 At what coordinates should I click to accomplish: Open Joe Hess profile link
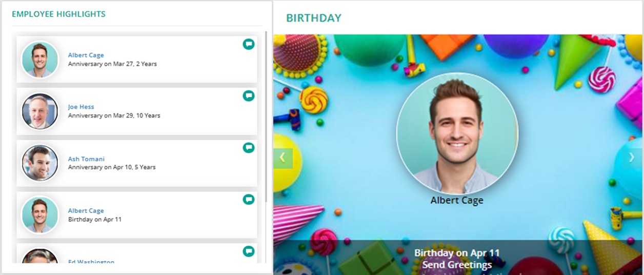(x=81, y=107)
